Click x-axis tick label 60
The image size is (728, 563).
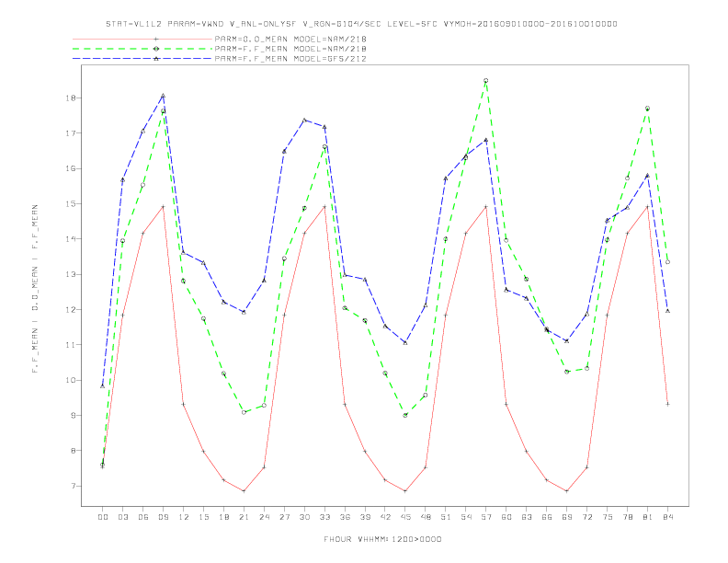pyautogui.click(x=506, y=517)
